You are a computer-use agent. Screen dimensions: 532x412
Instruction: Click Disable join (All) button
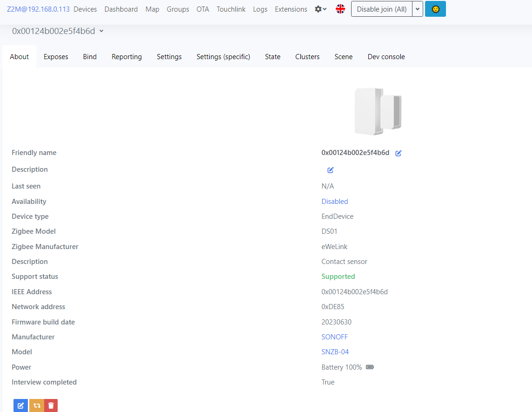click(382, 9)
